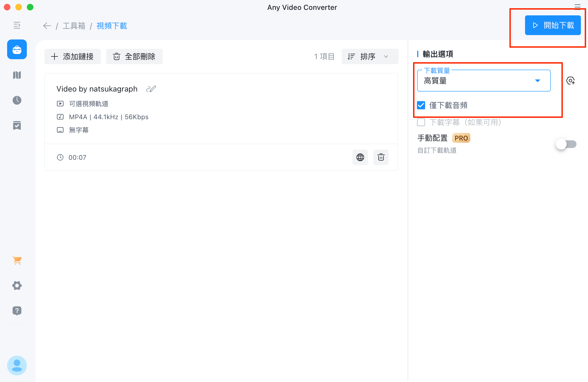This screenshot has width=588, height=382.
Task: Check 下載字幕 checkbox
Action: 421,122
